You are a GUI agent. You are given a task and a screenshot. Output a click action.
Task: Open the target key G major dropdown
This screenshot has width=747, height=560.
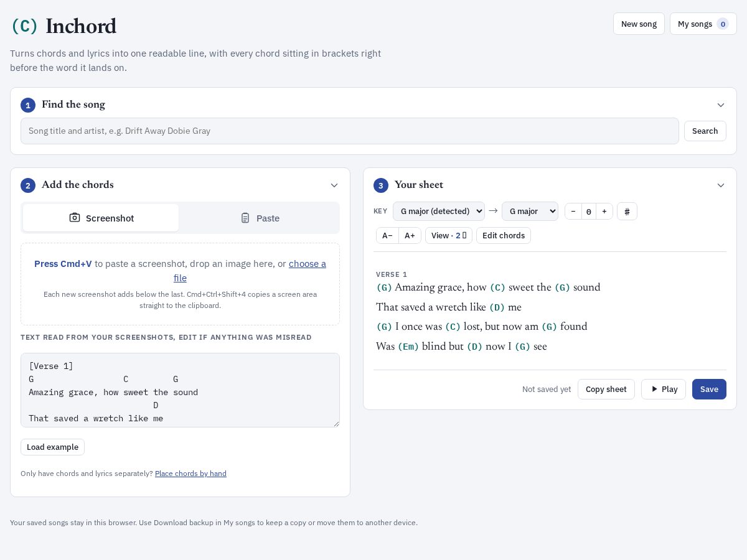tap(530, 211)
